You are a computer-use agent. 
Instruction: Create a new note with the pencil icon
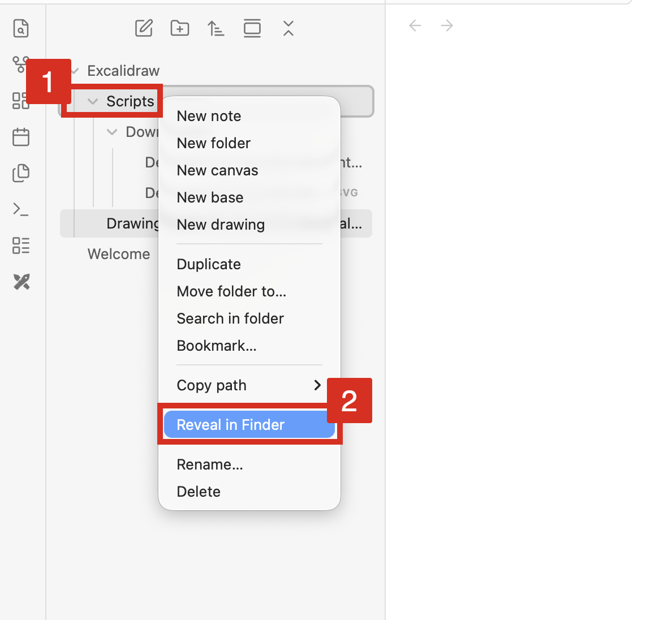(x=144, y=28)
